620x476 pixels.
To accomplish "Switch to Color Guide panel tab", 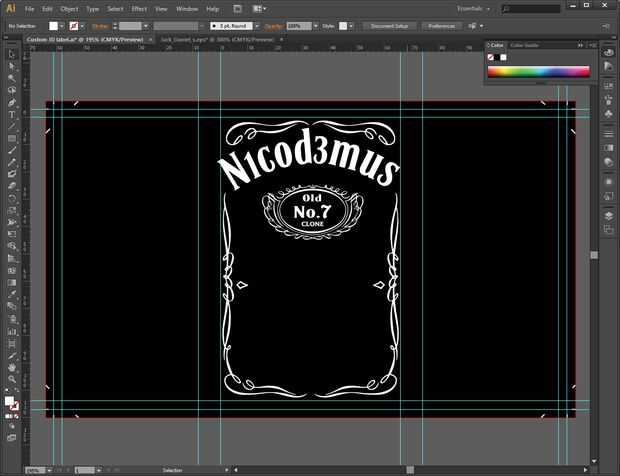I will 524,45.
